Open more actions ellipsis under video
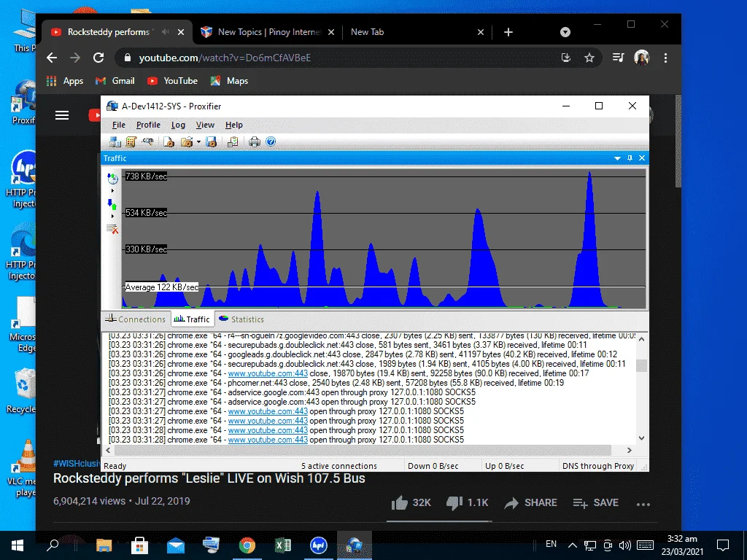747x560 pixels. click(643, 505)
